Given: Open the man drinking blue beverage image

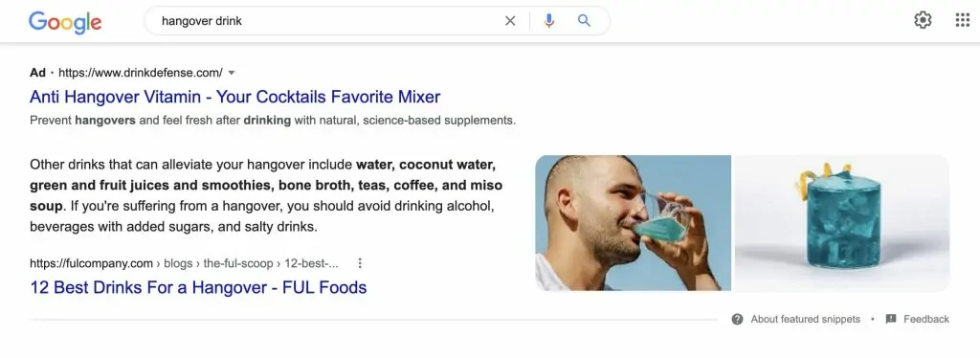Looking at the screenshot, I should point(633,223).
